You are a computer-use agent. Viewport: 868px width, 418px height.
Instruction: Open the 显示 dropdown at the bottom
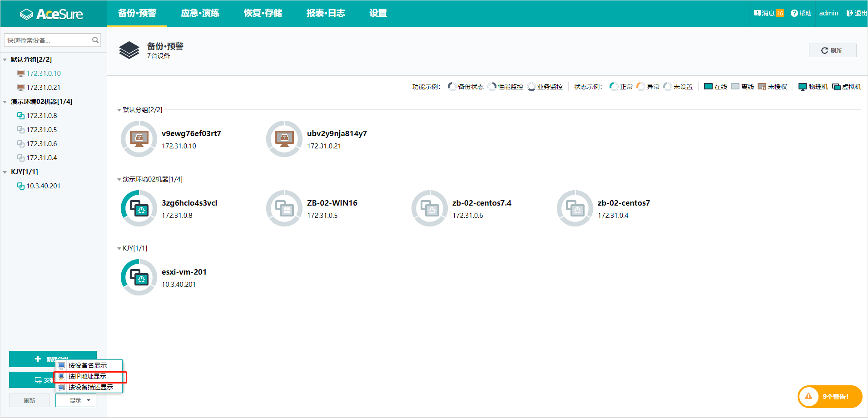point(75,400)
